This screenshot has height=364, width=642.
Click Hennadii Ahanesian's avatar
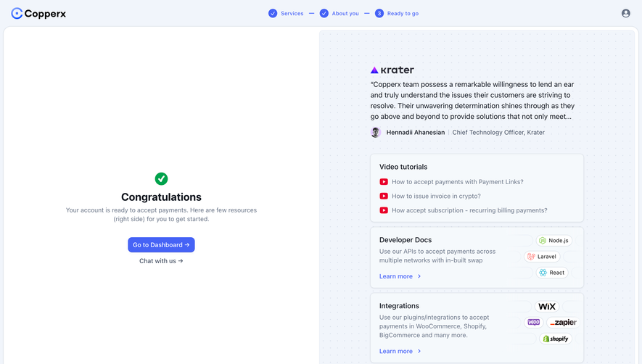376,132
